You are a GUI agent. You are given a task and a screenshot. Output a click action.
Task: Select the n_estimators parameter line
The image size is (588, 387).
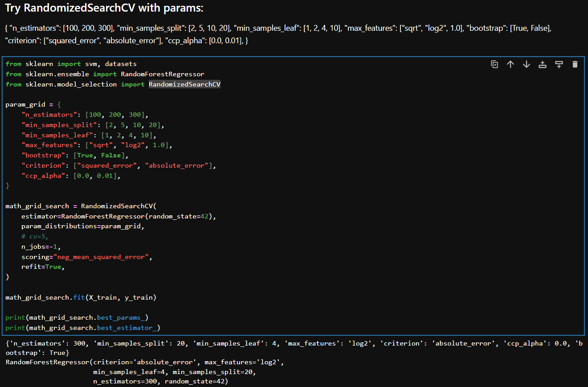(82, 114)
